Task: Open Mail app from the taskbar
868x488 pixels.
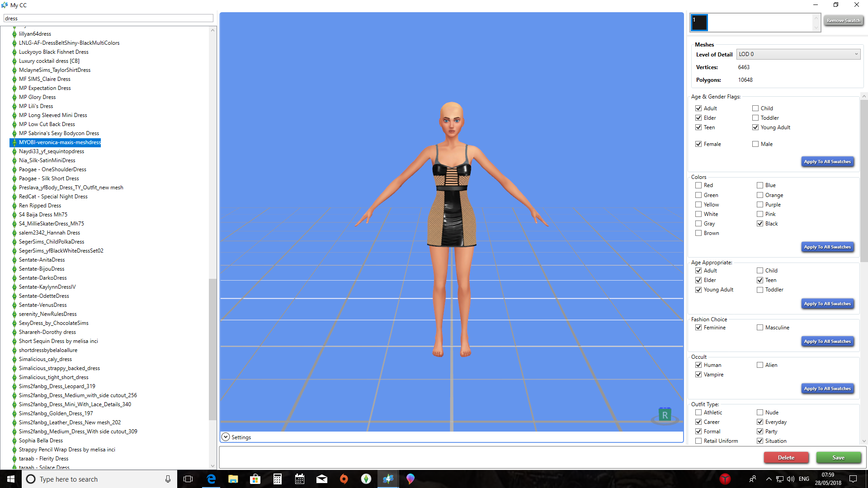Action: click(322, 479)
